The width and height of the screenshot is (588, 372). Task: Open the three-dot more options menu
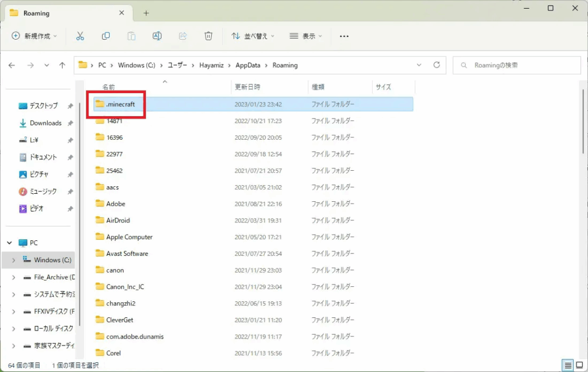point(344,36)
